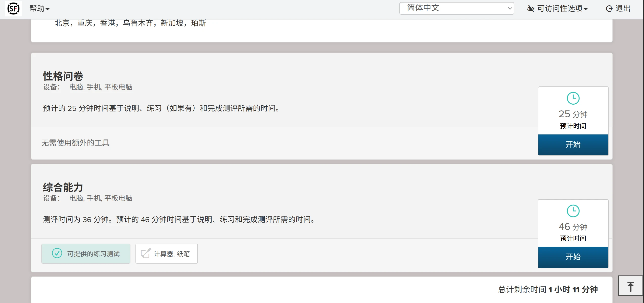Screen dimensions: 644x303
Task: Click the pencil note icon beside 计算器
Action: pos(146,253)
